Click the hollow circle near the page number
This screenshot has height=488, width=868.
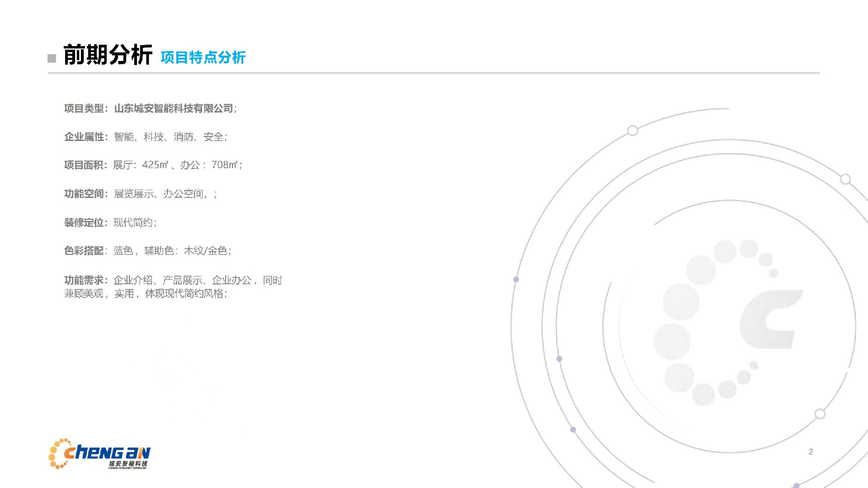pos(820,414)
